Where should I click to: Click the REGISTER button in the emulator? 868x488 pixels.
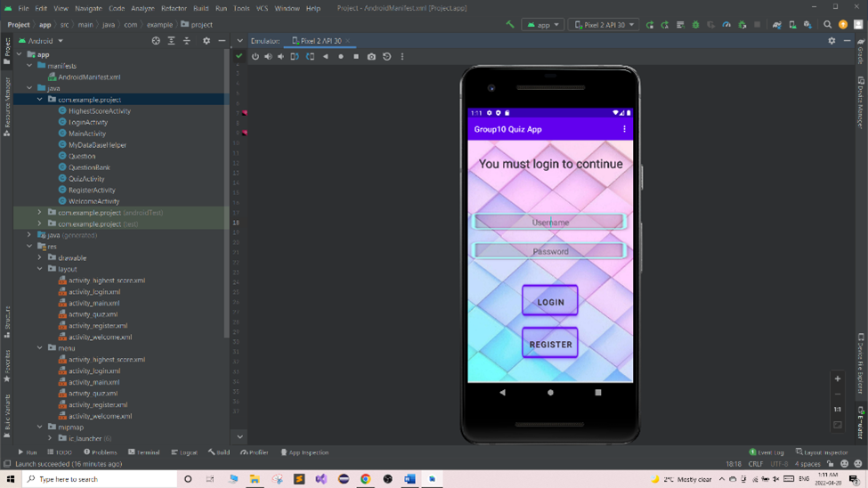point(550,343)
